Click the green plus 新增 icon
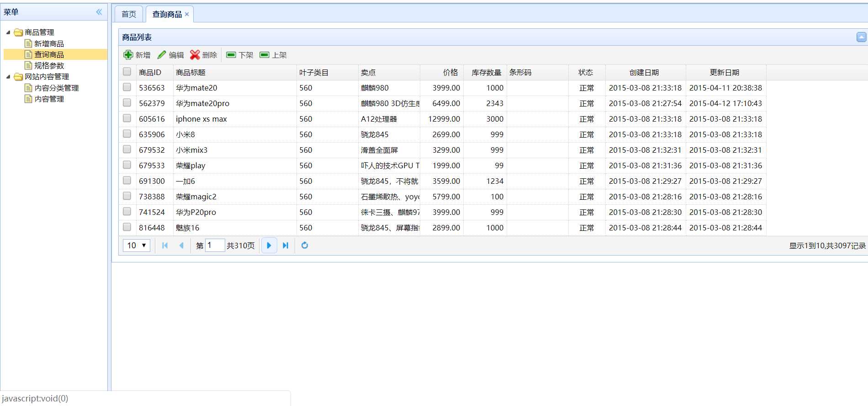 (x=128, y=55)
